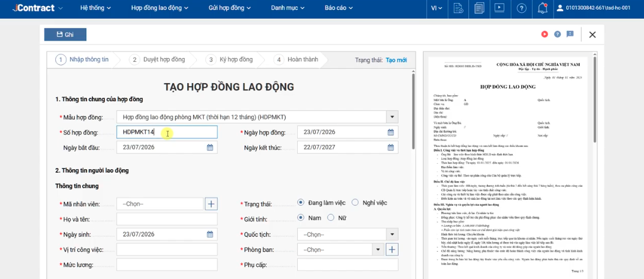Select Nữ gender
This screenshot has height=279, width=644.
coord(331,218)
